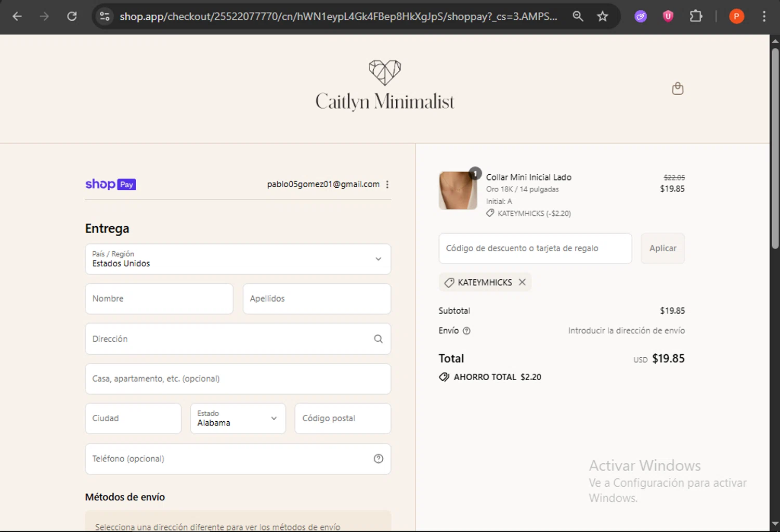Click the help icon in Teléfono field
This screenshot has width=780, height=532.
coord(378,458)
